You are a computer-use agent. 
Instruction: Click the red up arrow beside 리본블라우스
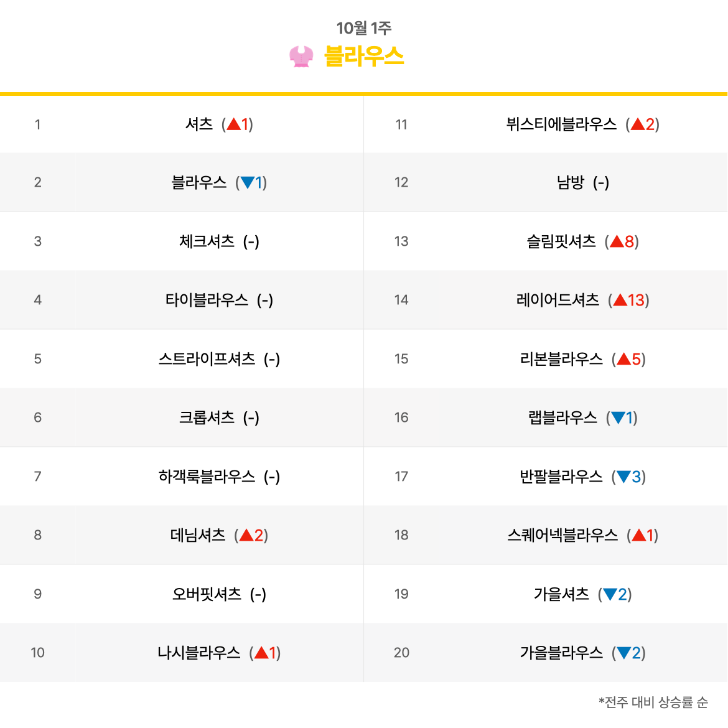pyautogui.click(x=623, y=359)
